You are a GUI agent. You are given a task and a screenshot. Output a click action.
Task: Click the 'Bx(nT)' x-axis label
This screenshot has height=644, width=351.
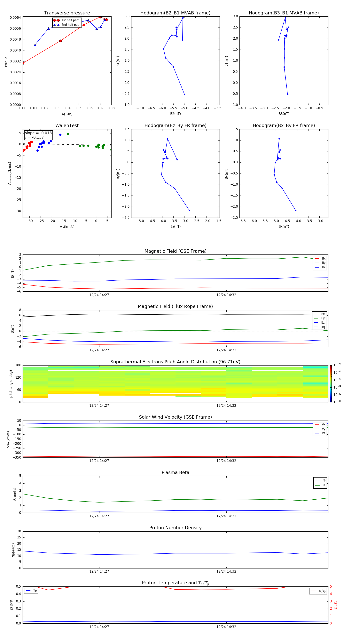click(284, 227)
